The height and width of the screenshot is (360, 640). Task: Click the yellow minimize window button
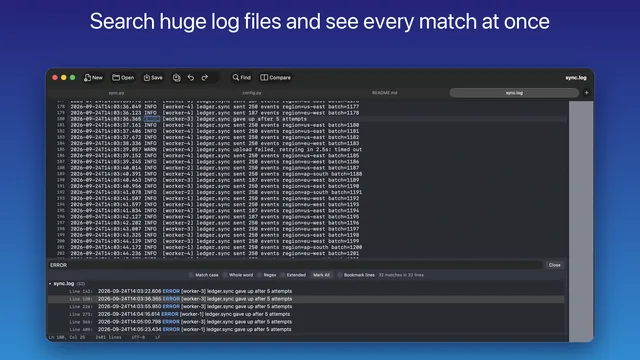[64, 78]
